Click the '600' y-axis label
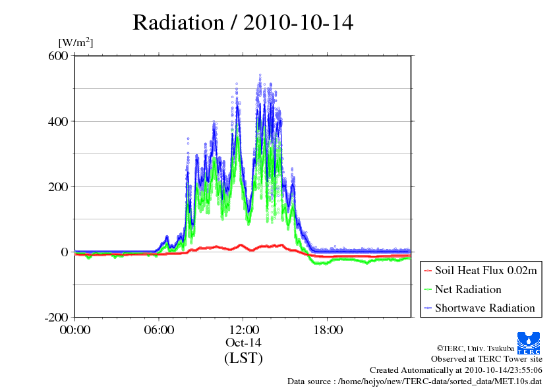Screen dimensions: 555x392 (58, 56)
